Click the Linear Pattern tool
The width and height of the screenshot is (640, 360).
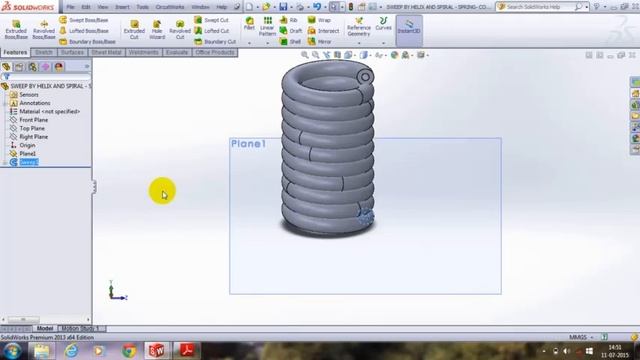coord(267,26)
